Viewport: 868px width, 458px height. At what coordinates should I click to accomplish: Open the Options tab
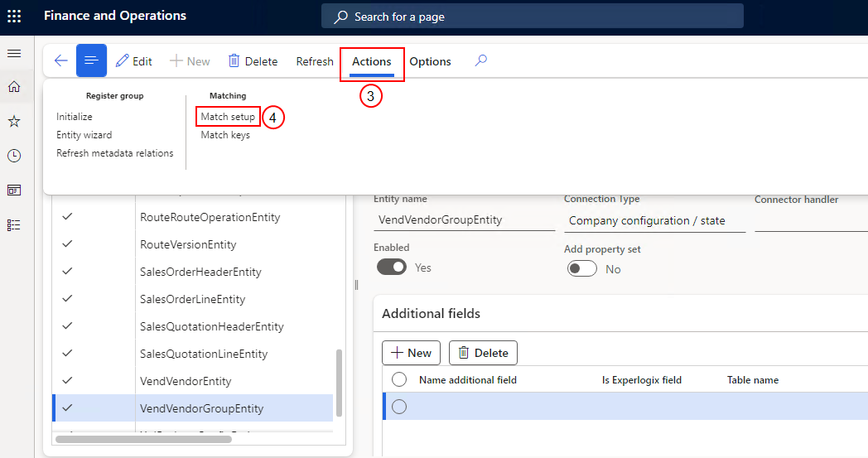point(430,61)
